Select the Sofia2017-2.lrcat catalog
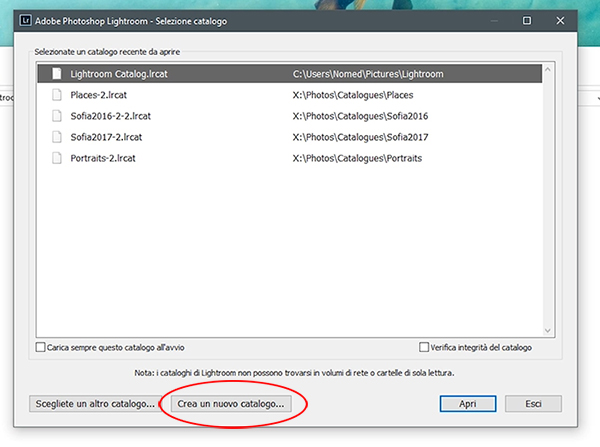Screen dimensions: 600x447 click(x=290, y=137)
